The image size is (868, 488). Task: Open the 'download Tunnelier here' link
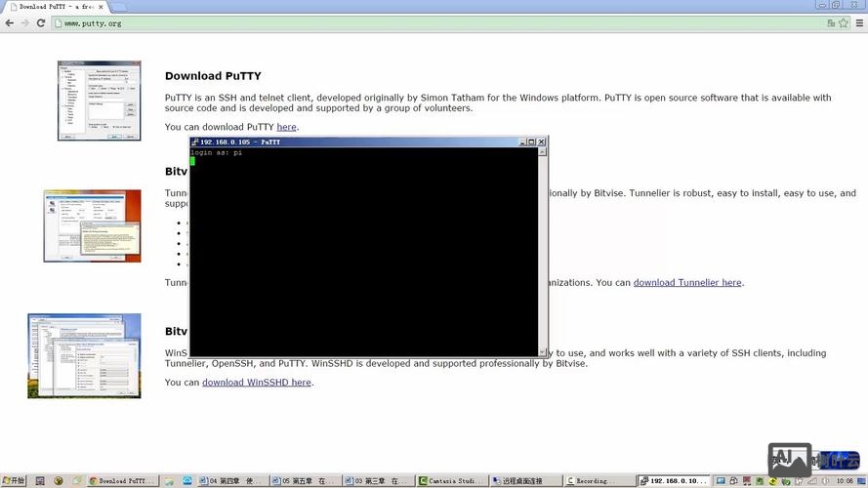tap(687, 282)
